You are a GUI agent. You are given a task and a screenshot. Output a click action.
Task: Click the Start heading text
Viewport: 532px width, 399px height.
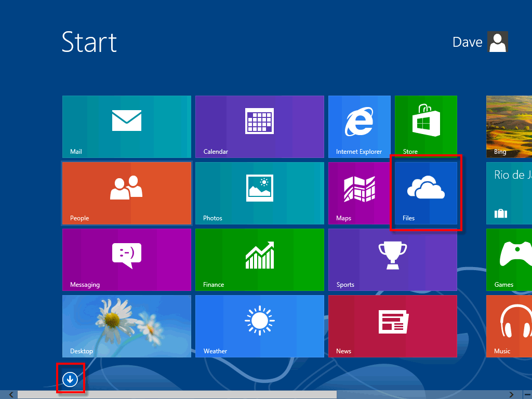pyautogui.click(x=89, y=42)
